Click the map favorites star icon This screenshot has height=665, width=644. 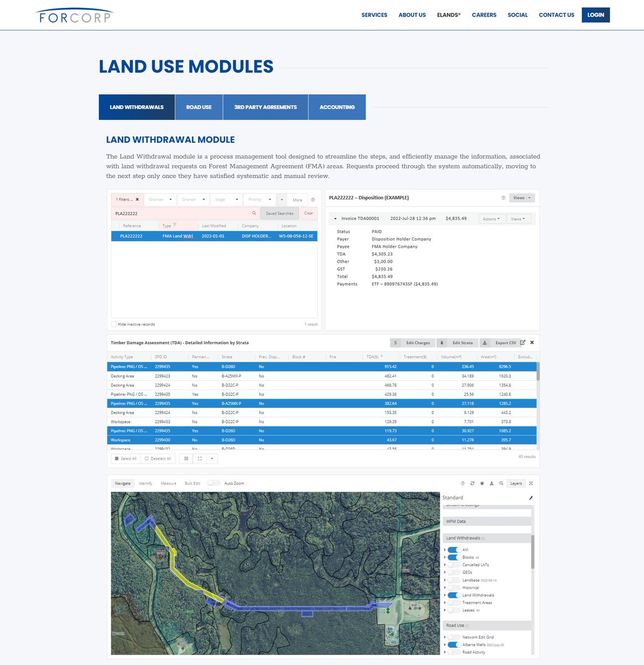(482, 483)
